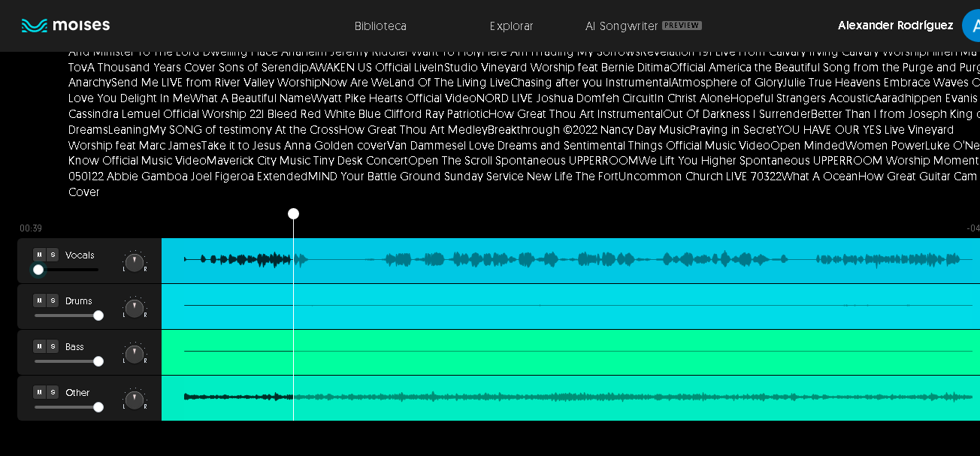This screenshot has height=456, width=980.
Task: Click the Drums pan knob
Action: 134,309
